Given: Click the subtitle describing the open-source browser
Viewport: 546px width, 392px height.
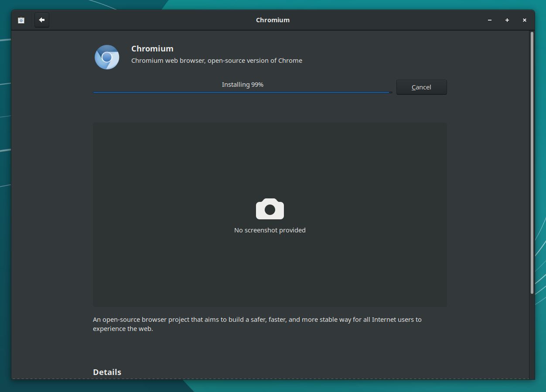Looking at the screenshot, I should click(216, 60).
